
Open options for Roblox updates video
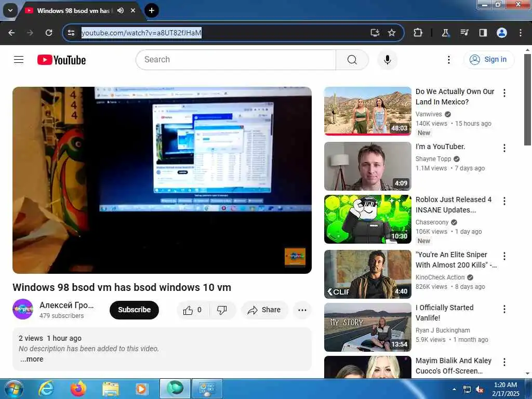coord(504,201)
